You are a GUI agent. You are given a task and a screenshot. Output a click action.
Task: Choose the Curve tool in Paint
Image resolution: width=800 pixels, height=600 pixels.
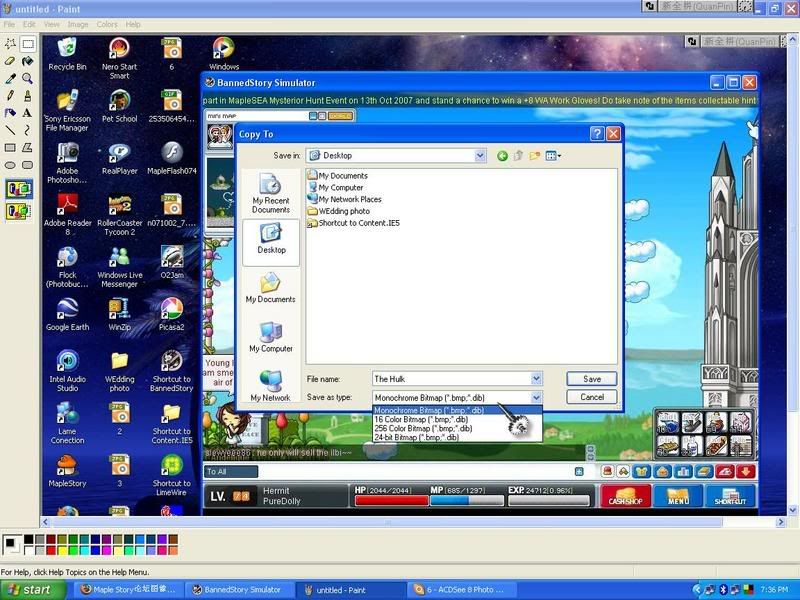[28, 130]
